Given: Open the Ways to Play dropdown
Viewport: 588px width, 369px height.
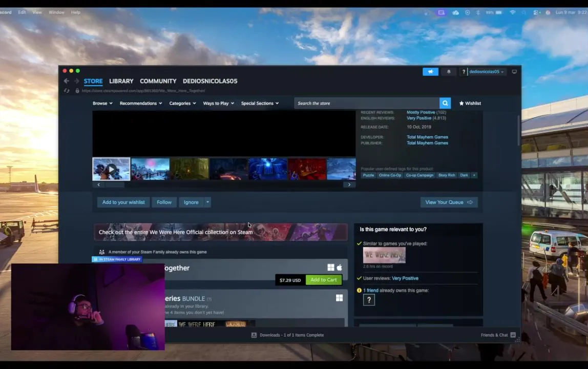Looking at the screenshot, I should tap(218, 103).
